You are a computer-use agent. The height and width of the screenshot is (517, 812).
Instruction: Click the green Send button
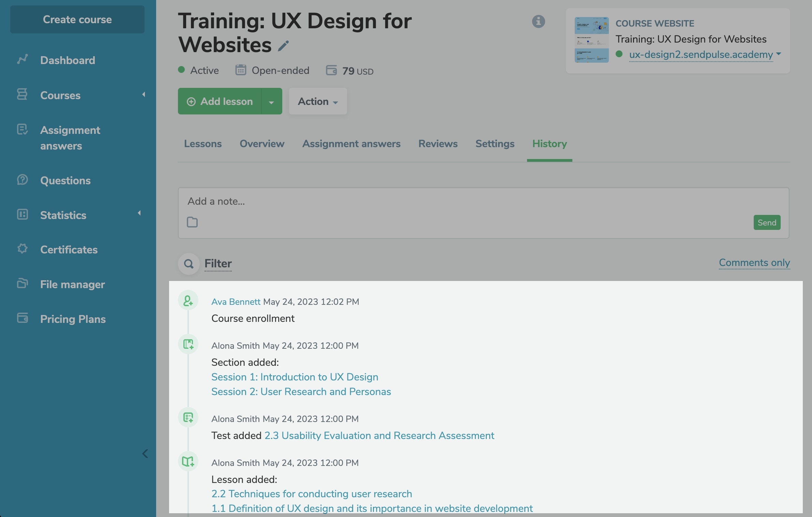(x=767, y=222)
